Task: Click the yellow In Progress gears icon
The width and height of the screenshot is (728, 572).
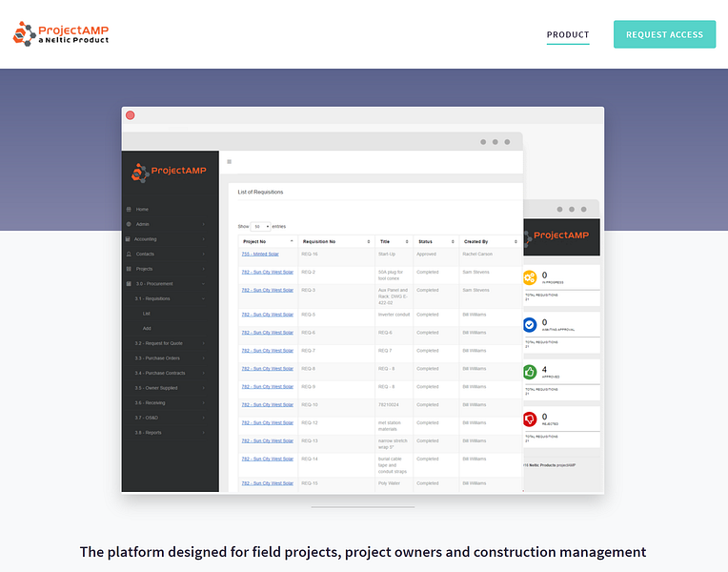Action: [x=530, y=277]
